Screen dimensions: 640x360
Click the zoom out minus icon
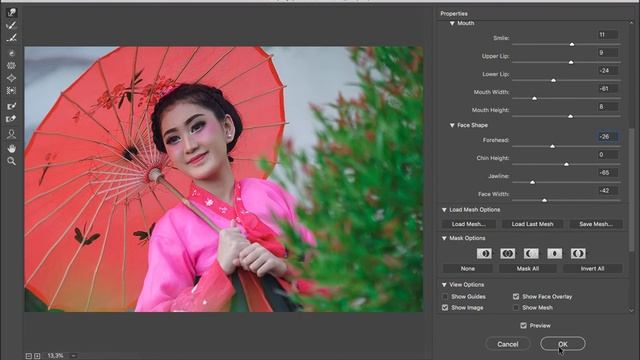29,356
